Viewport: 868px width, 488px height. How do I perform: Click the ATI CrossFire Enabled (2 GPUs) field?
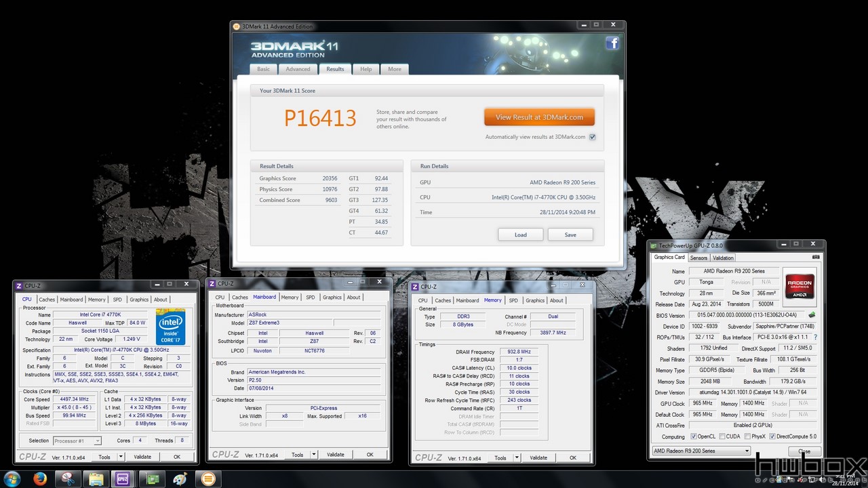tap(752, 425)
